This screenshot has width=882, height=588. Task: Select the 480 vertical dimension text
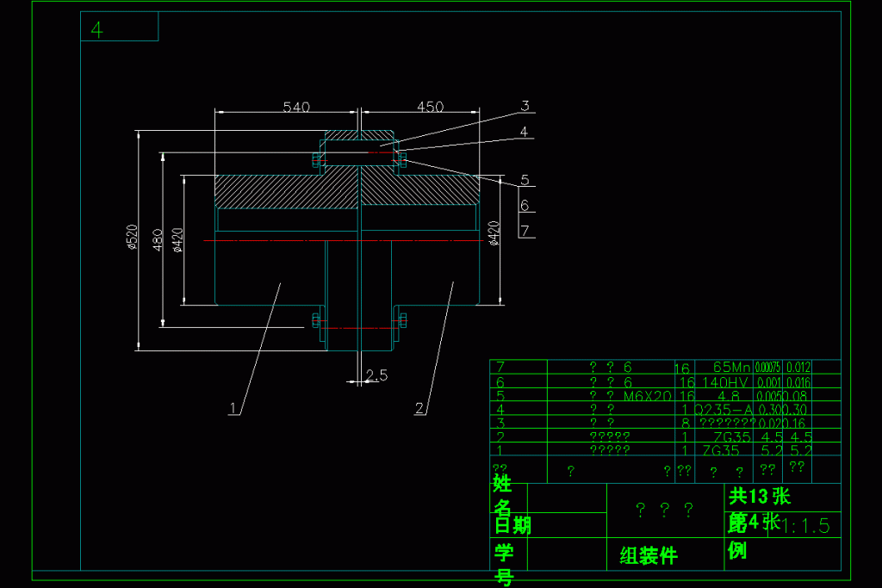tap(157, 239)
